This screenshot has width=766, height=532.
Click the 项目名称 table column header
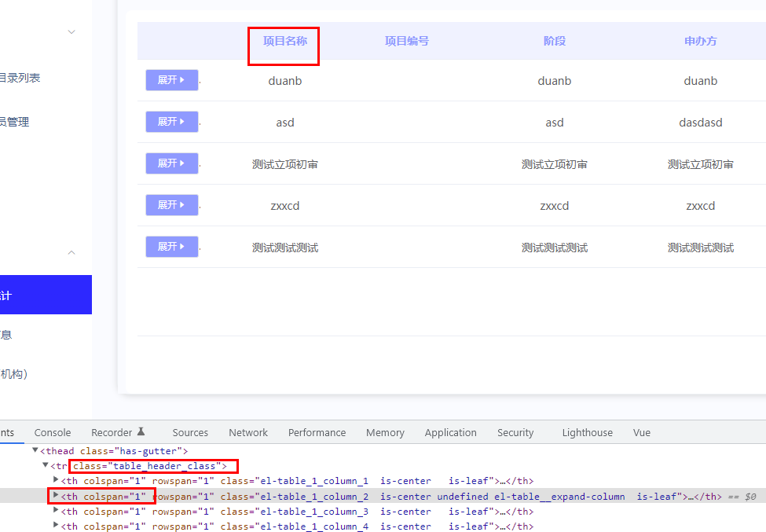click(284, 42)
